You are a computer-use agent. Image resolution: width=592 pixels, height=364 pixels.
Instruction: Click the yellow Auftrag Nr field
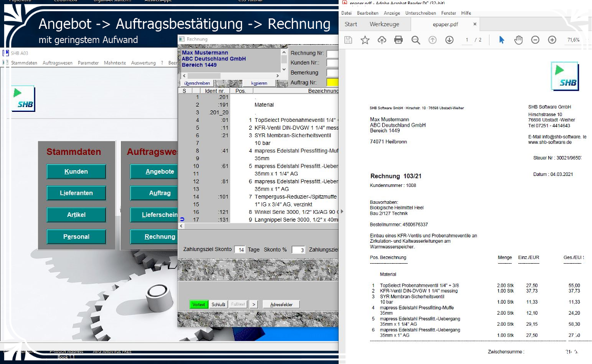(x=332, y=82)
